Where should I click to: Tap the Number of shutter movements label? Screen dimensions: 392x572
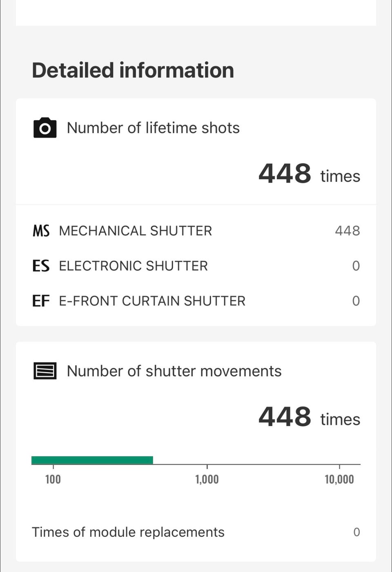(174, 371)
